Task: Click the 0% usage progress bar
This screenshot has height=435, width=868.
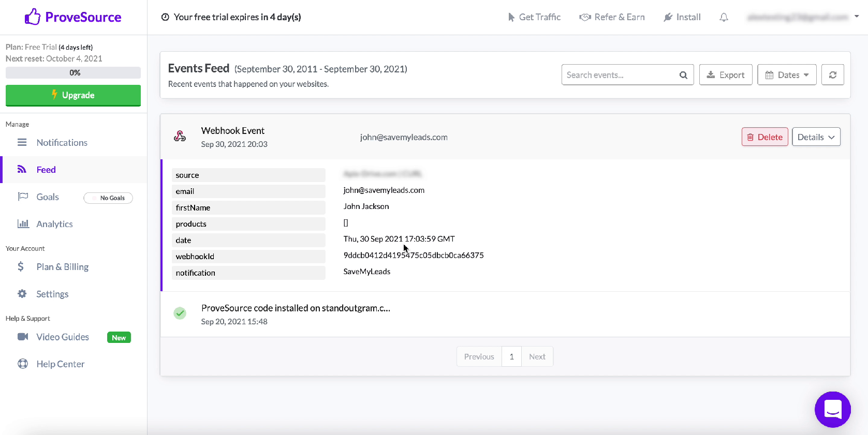Action: point(73,72)
